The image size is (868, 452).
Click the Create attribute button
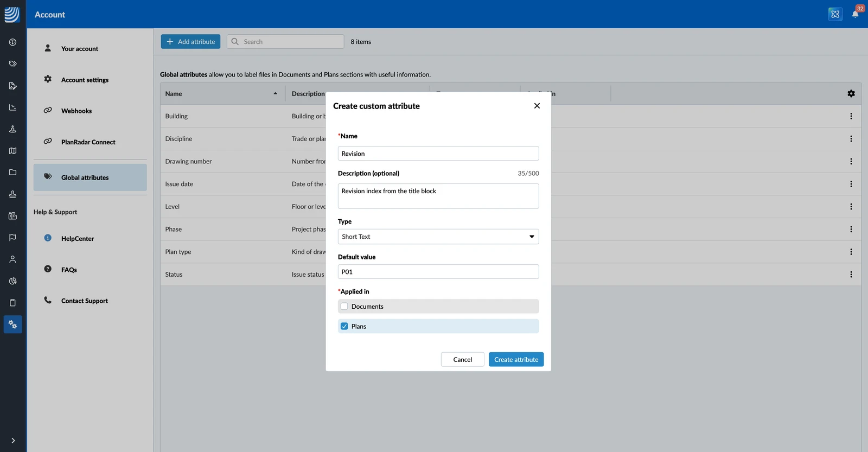coord(516,360)
